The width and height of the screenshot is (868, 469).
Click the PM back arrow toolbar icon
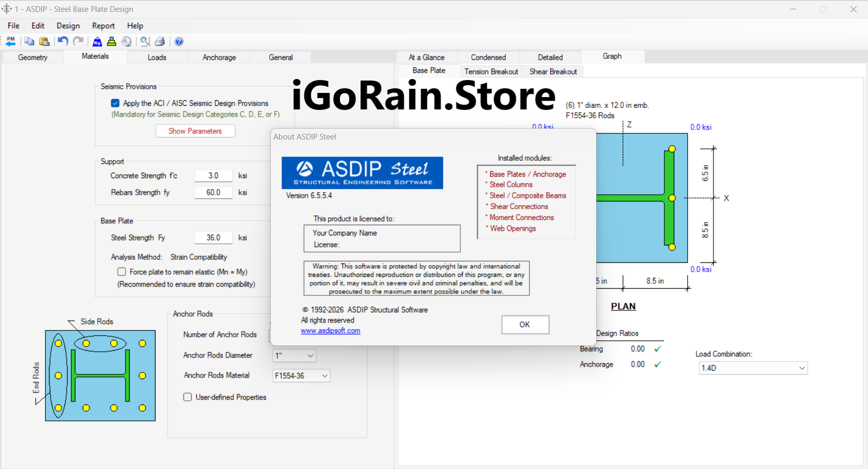[x=11, y=41]
